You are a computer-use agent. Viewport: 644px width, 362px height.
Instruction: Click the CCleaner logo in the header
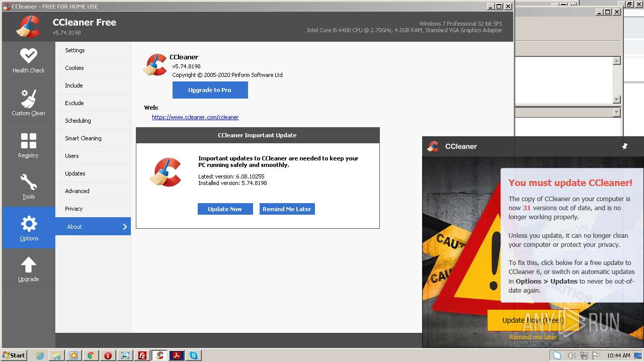point(28,27)
